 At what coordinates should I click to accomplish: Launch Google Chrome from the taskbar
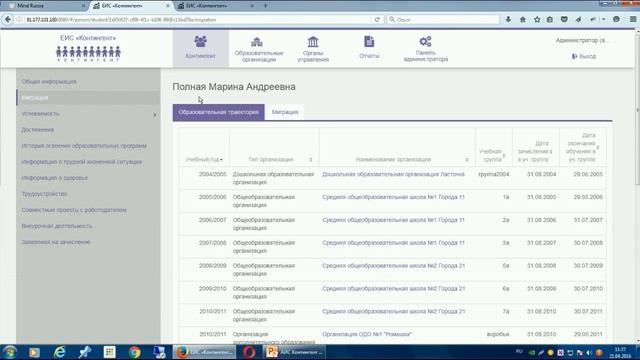(x=134, y=352)
